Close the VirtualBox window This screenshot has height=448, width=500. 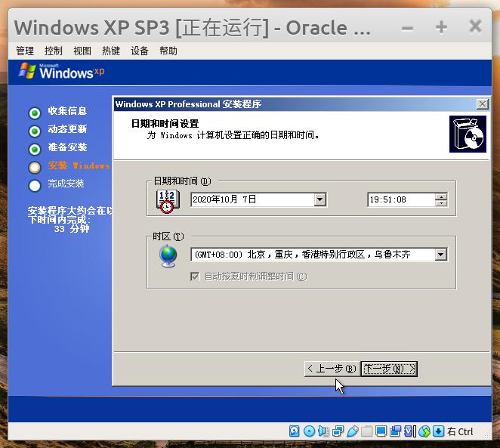pyautogui.click(x=475, y=26)
